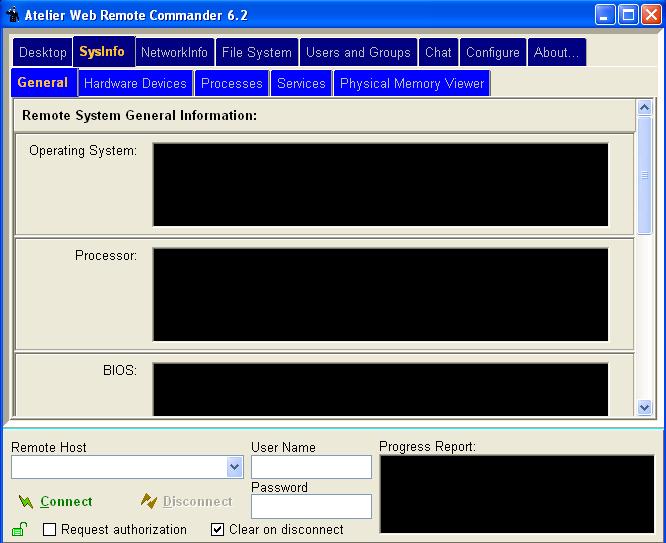
Task: Open the NetworkInfo tab
Action: point(174,52)
